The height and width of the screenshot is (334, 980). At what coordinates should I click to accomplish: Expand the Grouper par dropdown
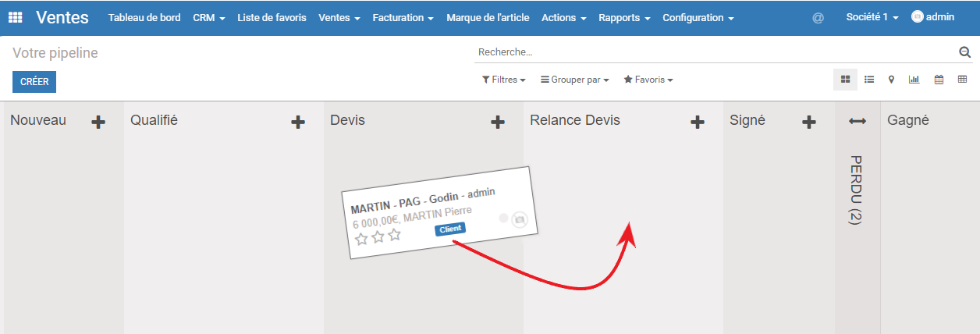[575, 80]
